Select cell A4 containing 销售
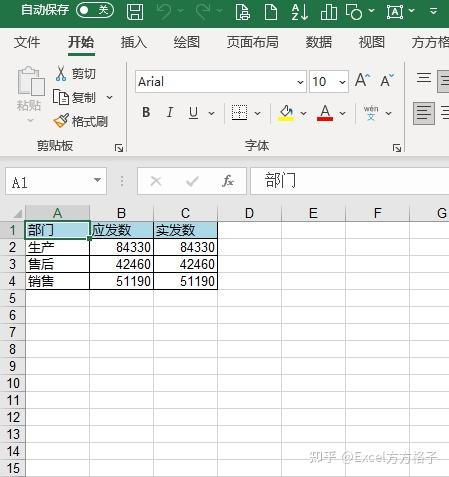449x477 pixels. pos(57,281)
